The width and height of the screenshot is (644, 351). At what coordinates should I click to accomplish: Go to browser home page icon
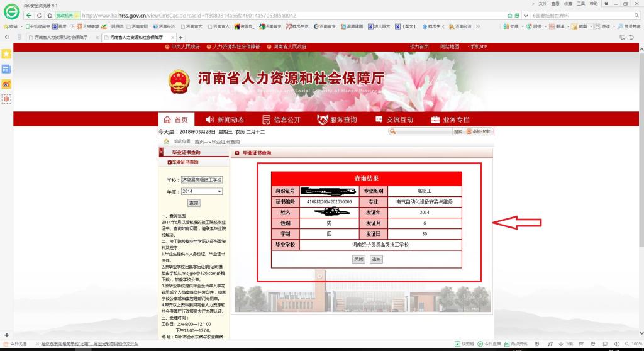coord(49,15)
